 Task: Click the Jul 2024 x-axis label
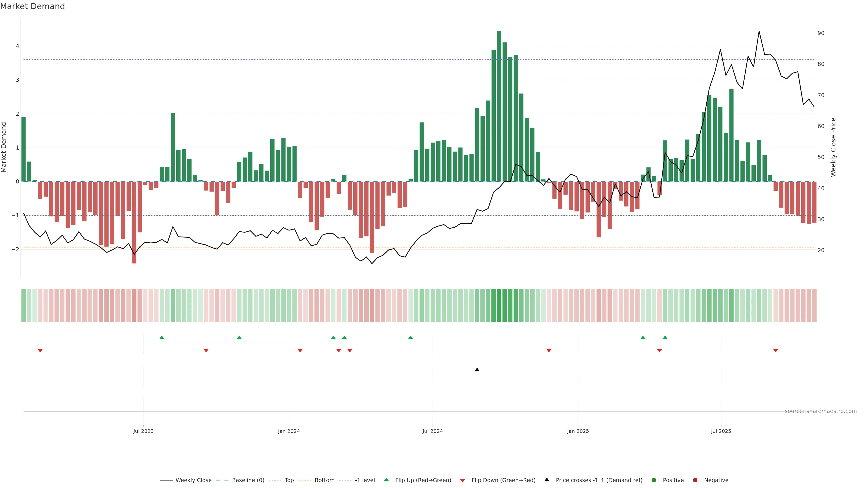click(432, 431)
